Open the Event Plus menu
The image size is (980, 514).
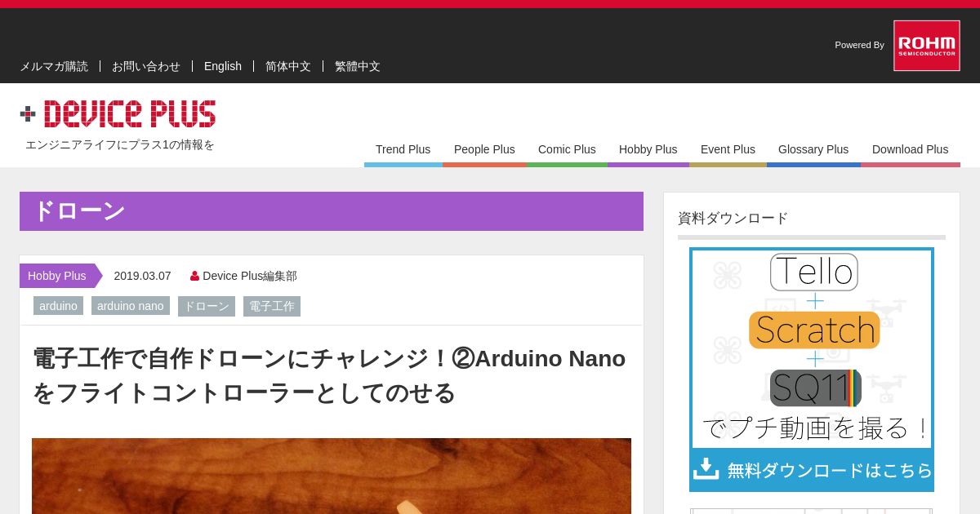coord(728,150)
